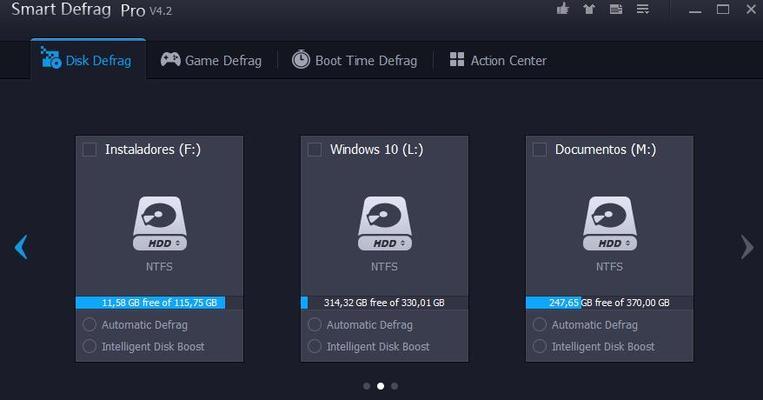Maximize the Smart Defrag window

pos(723,9)
